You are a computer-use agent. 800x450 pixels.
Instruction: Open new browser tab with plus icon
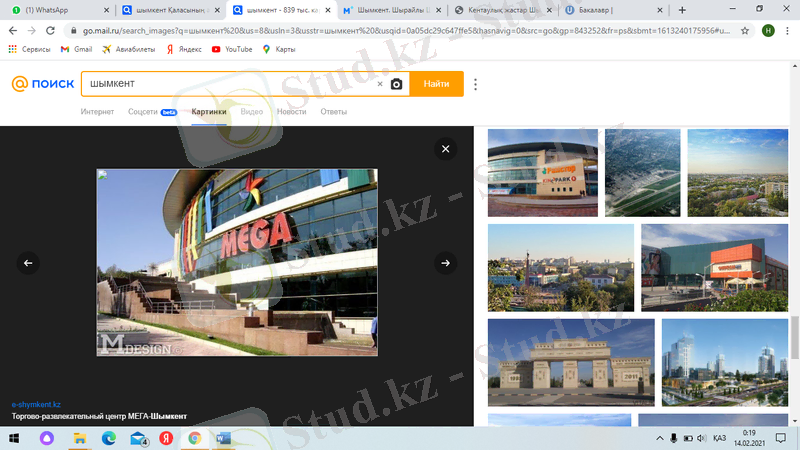coord(682,9)
